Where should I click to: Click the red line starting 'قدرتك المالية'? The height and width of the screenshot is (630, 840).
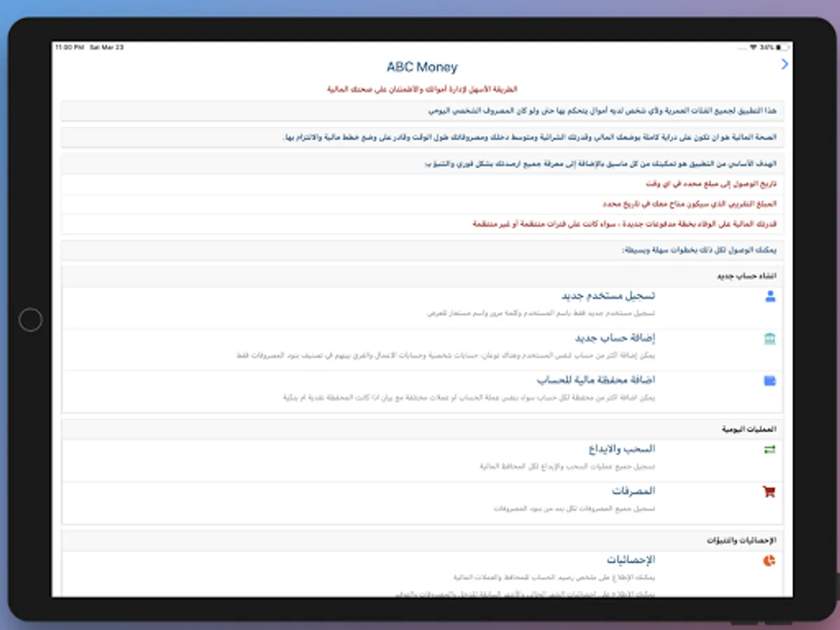[x=624, y=224]
